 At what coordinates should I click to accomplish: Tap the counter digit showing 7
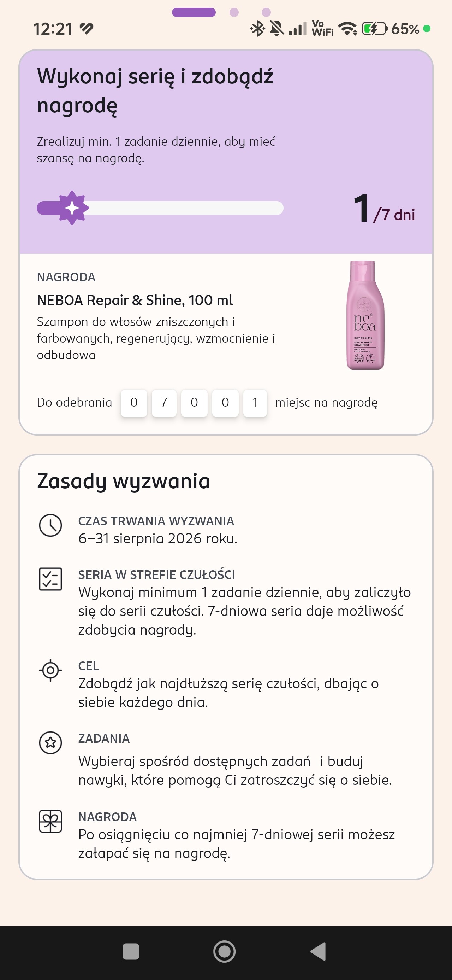pos(164,403)
